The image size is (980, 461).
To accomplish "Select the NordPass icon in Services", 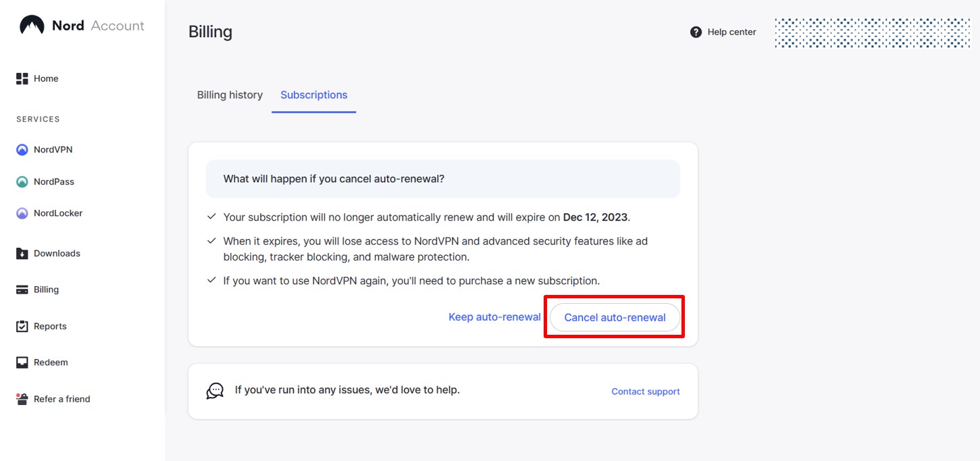I will [x=22, y=181].
